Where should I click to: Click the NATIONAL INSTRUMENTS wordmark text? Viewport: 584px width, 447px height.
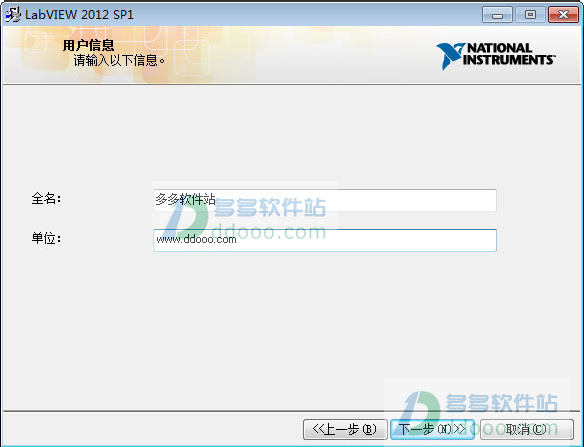tap(509, 54)
